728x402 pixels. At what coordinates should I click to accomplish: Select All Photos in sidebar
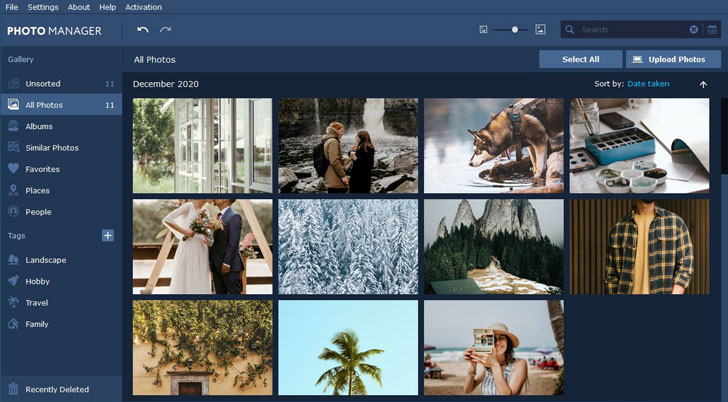pos(61,105)
